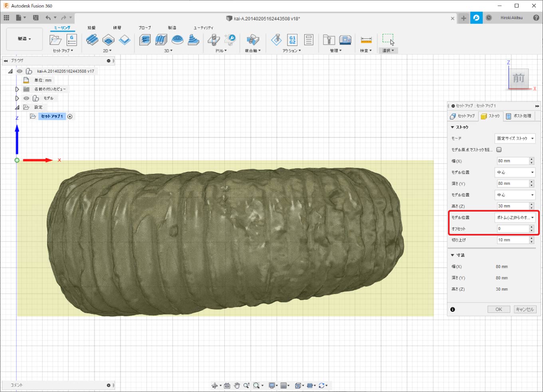Switch to the ポスト処理 tab

(519, 116)
